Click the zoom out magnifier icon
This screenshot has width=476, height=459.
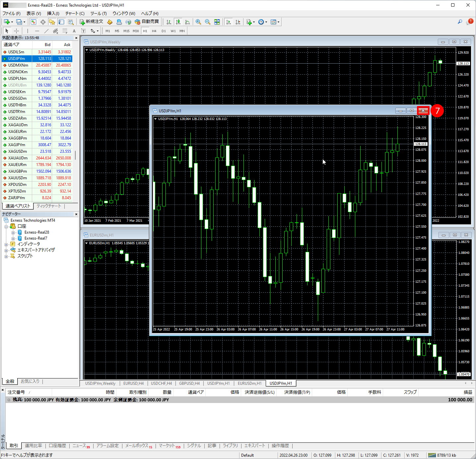point(208,22)
